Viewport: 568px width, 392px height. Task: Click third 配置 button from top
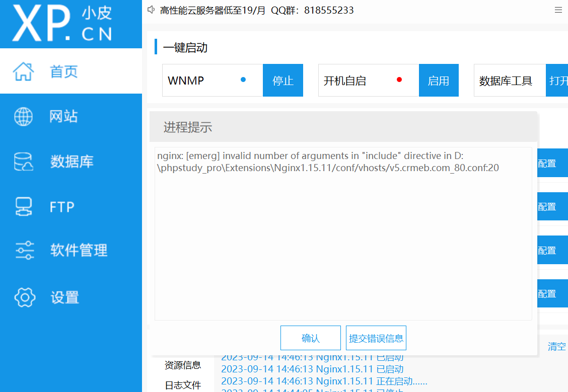(x=552, y=250)
